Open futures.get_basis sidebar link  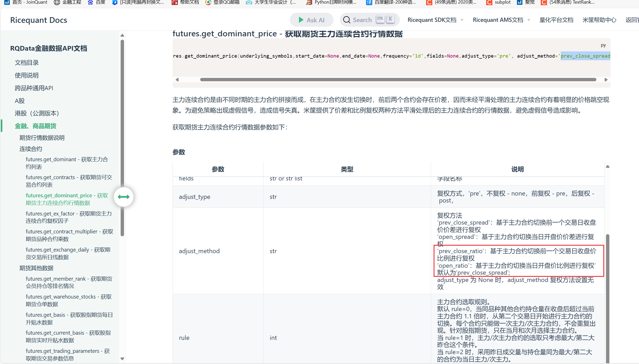(x=69, y=319)
